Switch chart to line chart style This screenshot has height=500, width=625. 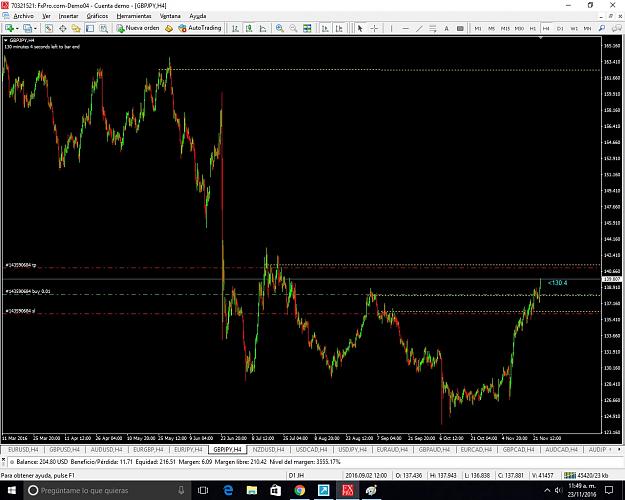coord(263,28)
